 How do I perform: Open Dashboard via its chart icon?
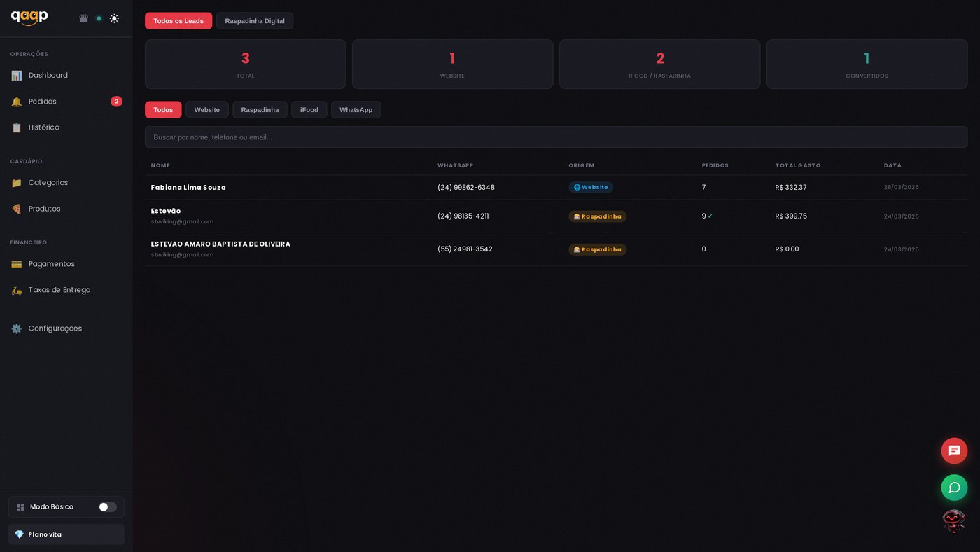pyautogui.click(x=16, y=76)
